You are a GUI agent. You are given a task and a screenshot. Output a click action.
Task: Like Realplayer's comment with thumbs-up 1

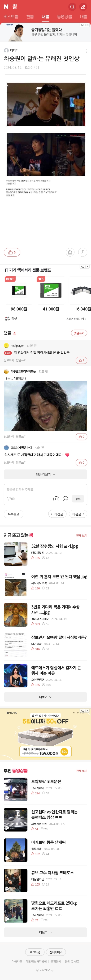81,360
